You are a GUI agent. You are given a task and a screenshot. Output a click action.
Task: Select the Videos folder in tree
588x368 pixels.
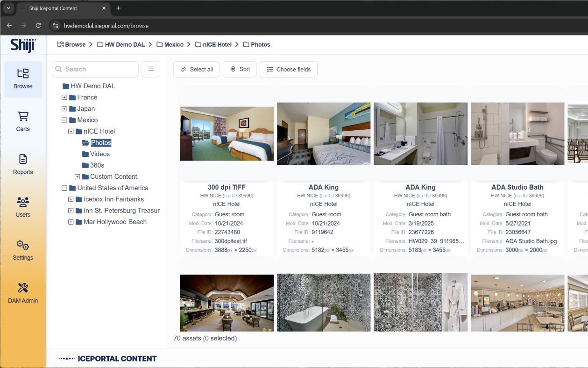pos(99,154)
